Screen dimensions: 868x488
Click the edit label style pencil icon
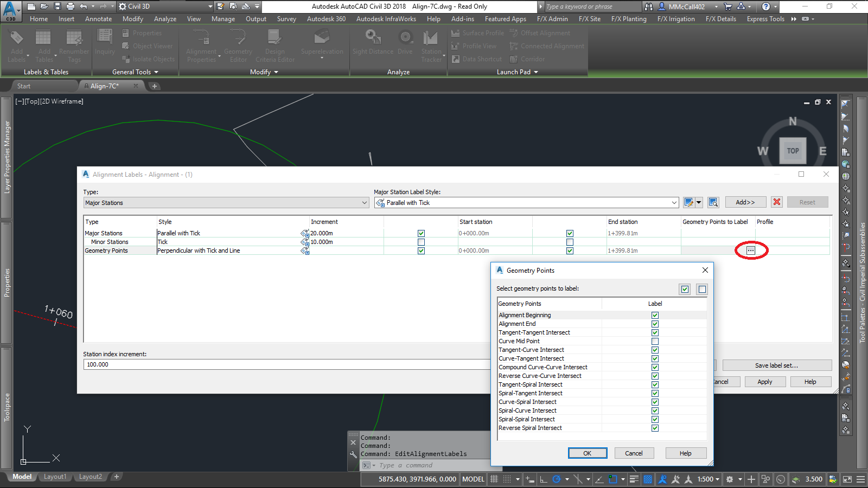689,202
